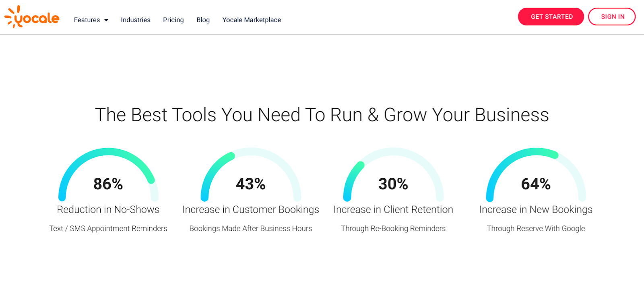Click 'Through Re-Booking Reminders' caption
This screenshot has width=644, height=281.
(393, 228)
